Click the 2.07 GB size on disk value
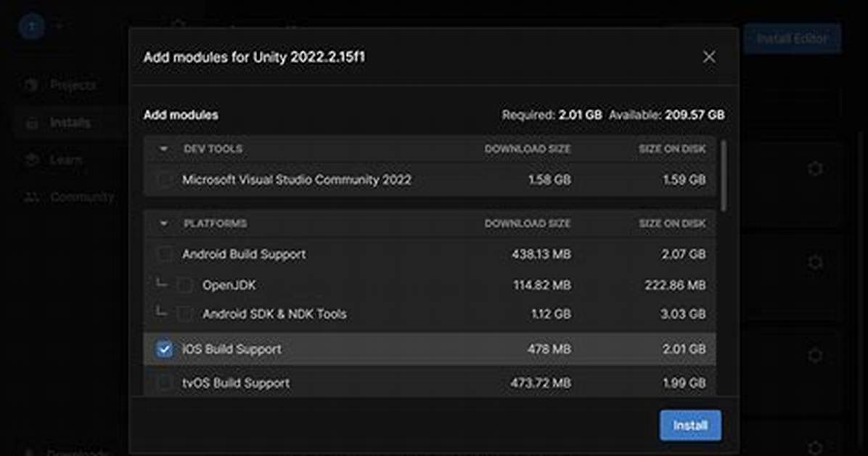This screenshot has height=456, width=868. pos(684,254)
